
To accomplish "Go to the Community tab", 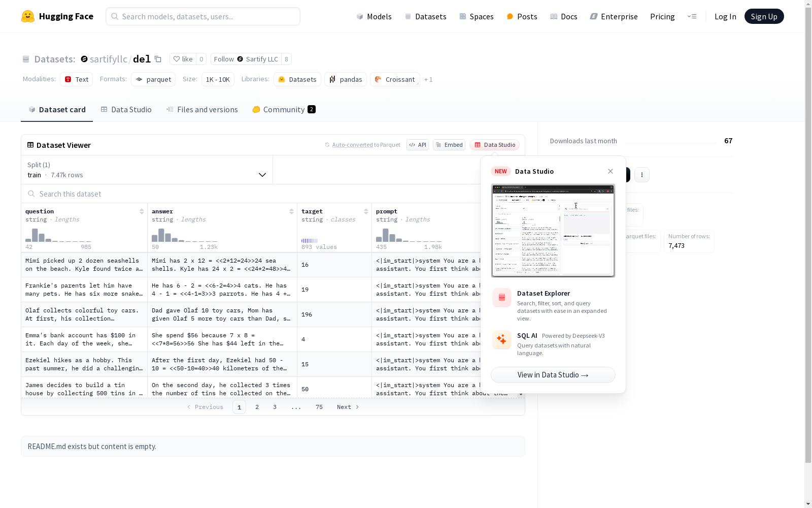I will point(284,110).
